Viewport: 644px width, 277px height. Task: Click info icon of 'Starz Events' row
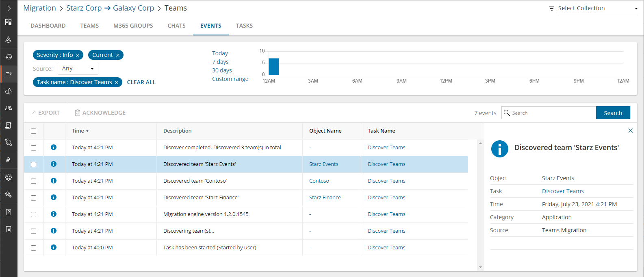click(54, 164)
